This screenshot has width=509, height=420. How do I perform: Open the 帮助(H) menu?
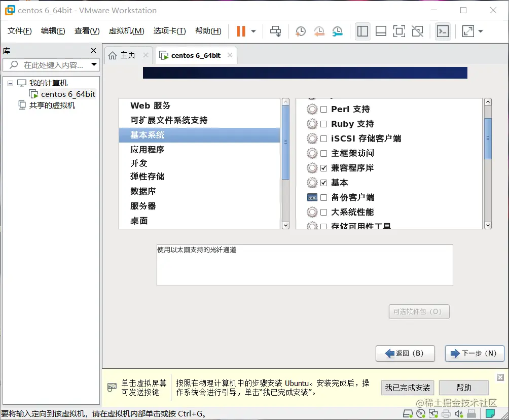click(x=208, y=31)
